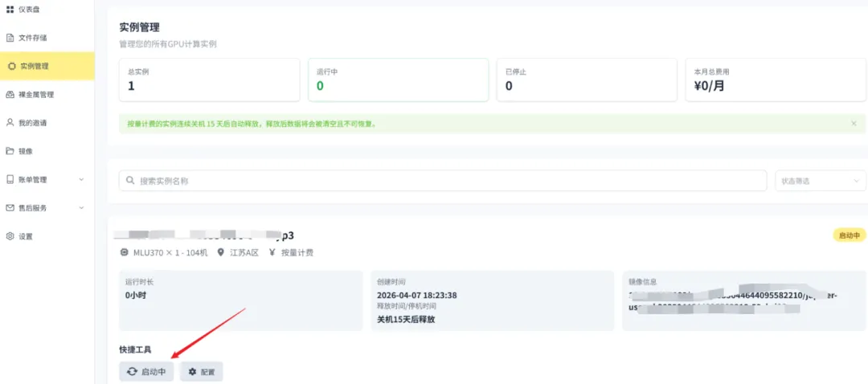Click the yellow 启动中 status badge
The height and width of the screenshot is (384, 868).
tap(850, 235)
